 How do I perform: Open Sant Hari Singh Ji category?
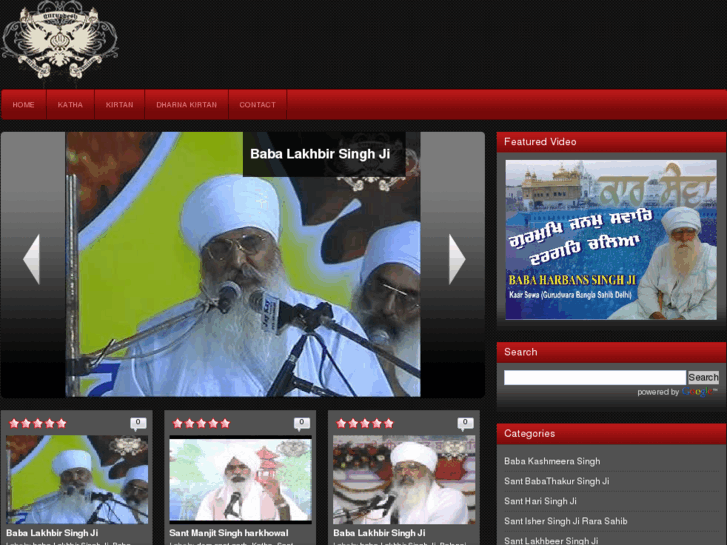(x=541, y=501)
